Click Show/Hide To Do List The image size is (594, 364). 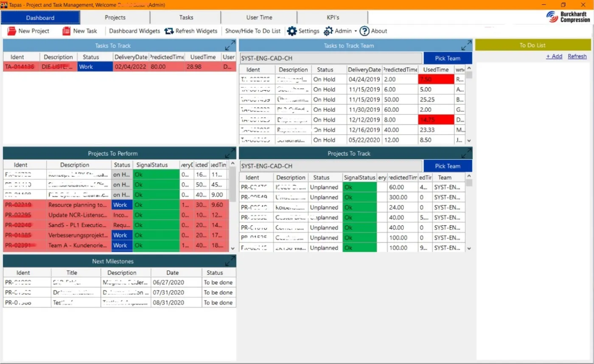253,31
